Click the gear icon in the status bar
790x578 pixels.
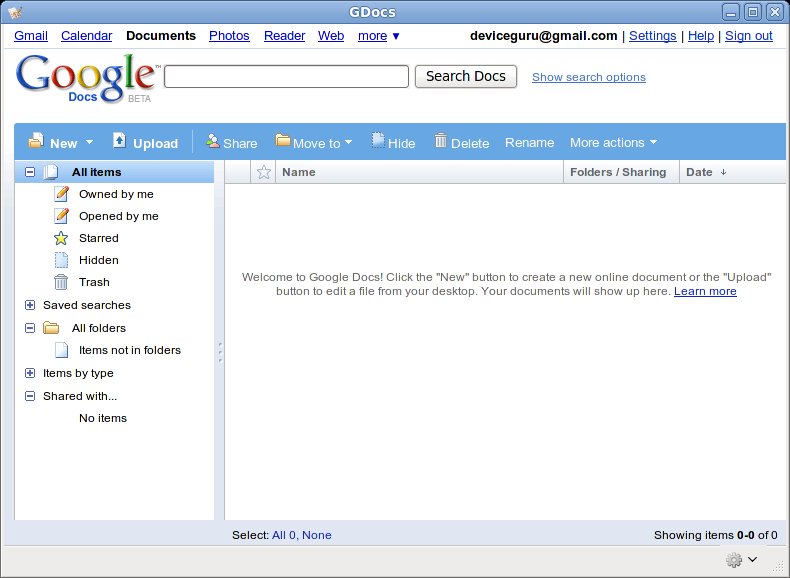(734, 559)
